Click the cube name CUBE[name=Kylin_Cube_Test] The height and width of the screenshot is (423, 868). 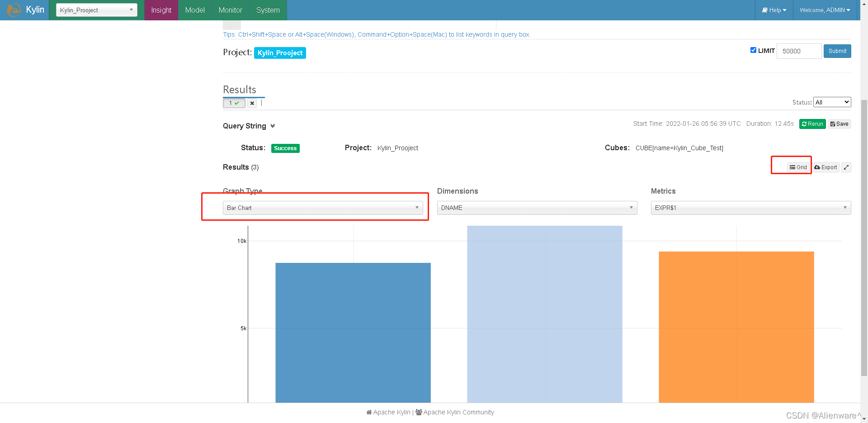coord(679,148)
